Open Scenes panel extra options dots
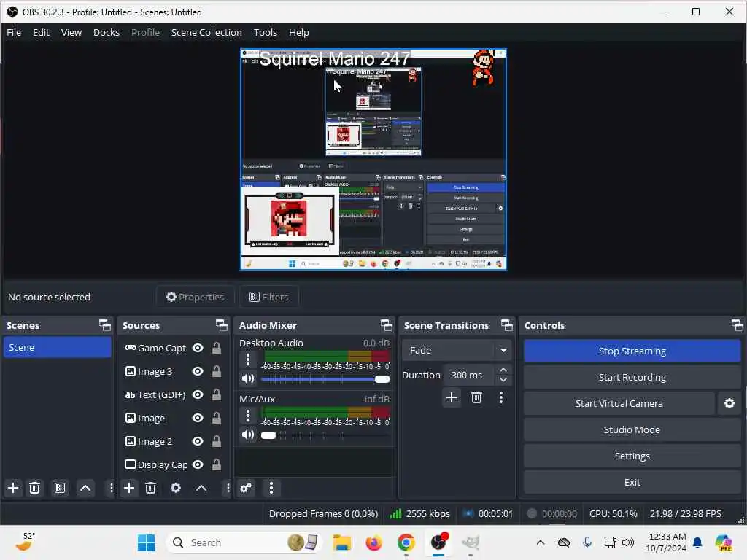The width and height of the screenshot is (747, 560). (111, 488)
